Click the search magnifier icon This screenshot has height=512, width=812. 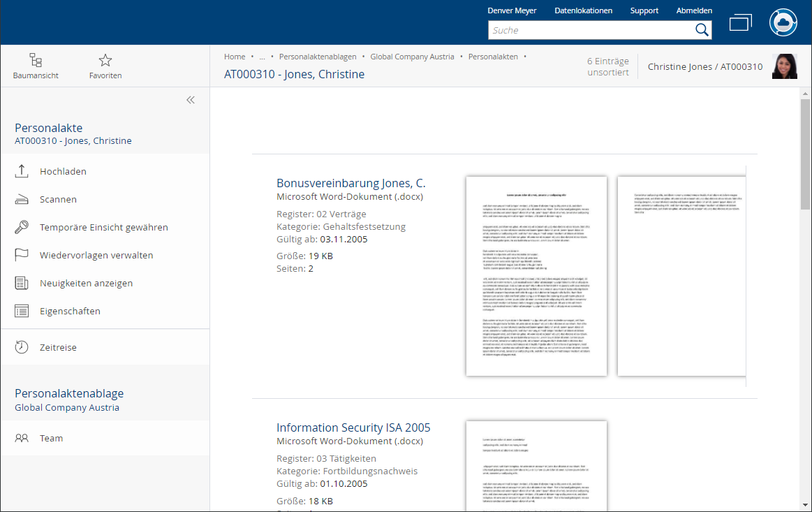coord(702,30)
